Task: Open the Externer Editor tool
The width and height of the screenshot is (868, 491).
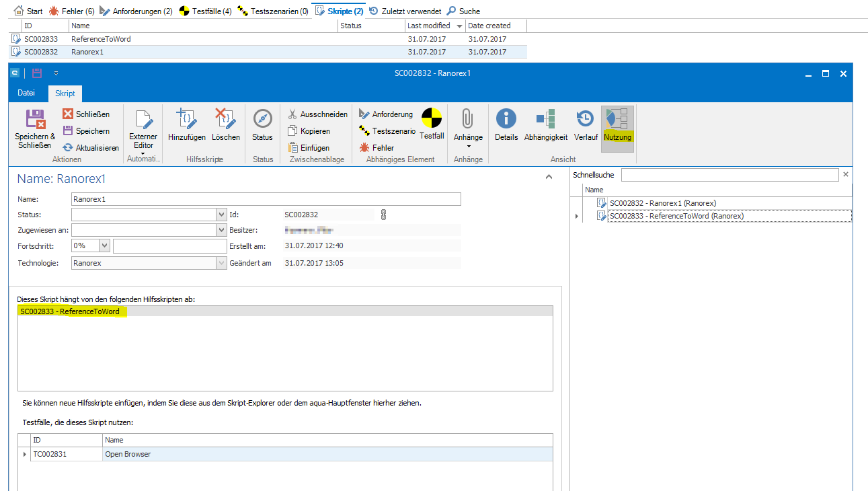Action: click(143, 121)
